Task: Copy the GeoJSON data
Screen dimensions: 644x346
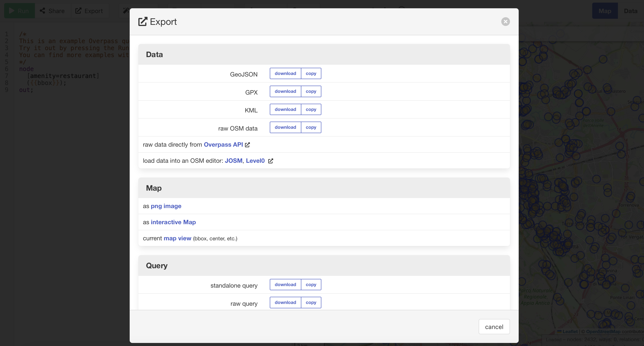Action: tap(311, 73)
